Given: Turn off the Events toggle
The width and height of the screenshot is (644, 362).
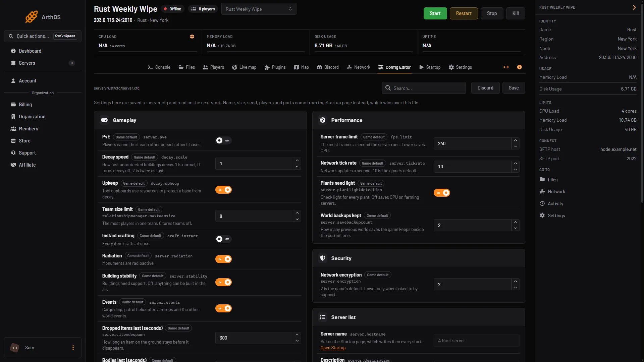Looking at the screenshot, I should (x=223, y=308).
